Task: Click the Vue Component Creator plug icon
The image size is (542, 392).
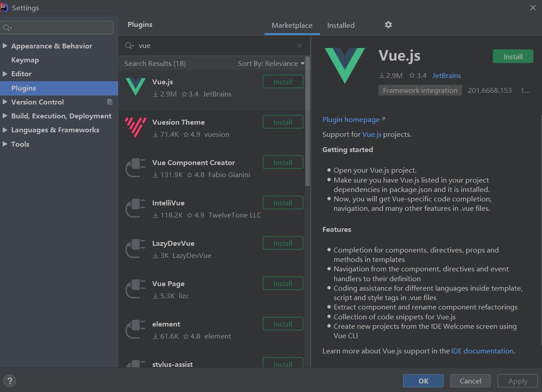Action: pyautogui.click(x=135, y=168)
